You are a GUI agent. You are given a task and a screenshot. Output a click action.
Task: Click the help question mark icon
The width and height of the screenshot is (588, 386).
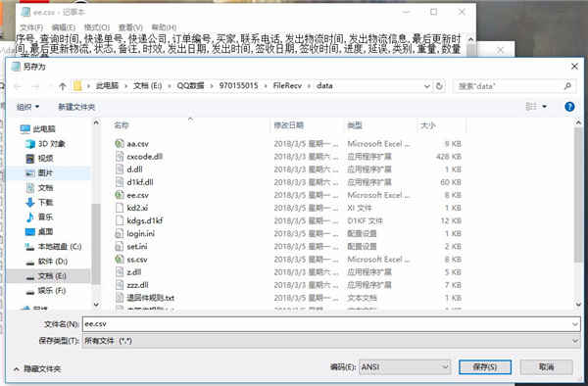[569, 107]
